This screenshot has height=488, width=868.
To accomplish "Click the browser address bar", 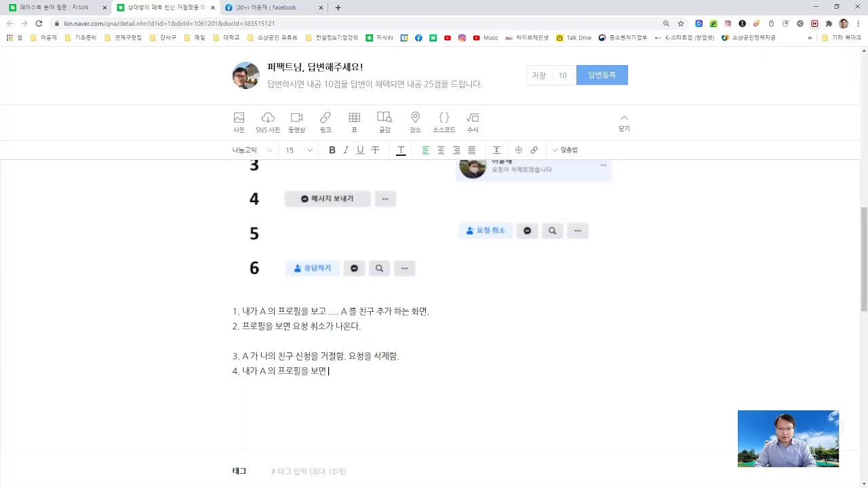I will [x=353, y=23].
